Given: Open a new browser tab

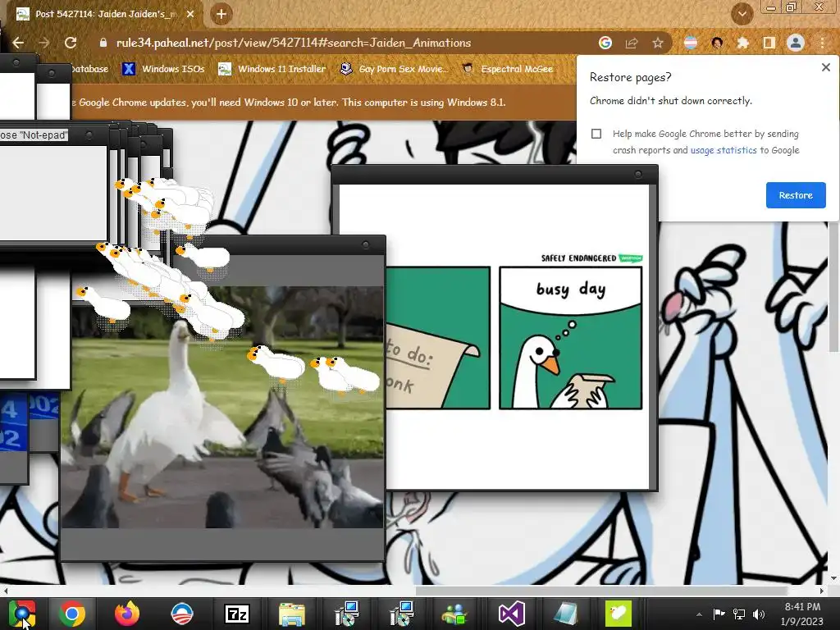Looking at the screenshot, I should (221, 14).
